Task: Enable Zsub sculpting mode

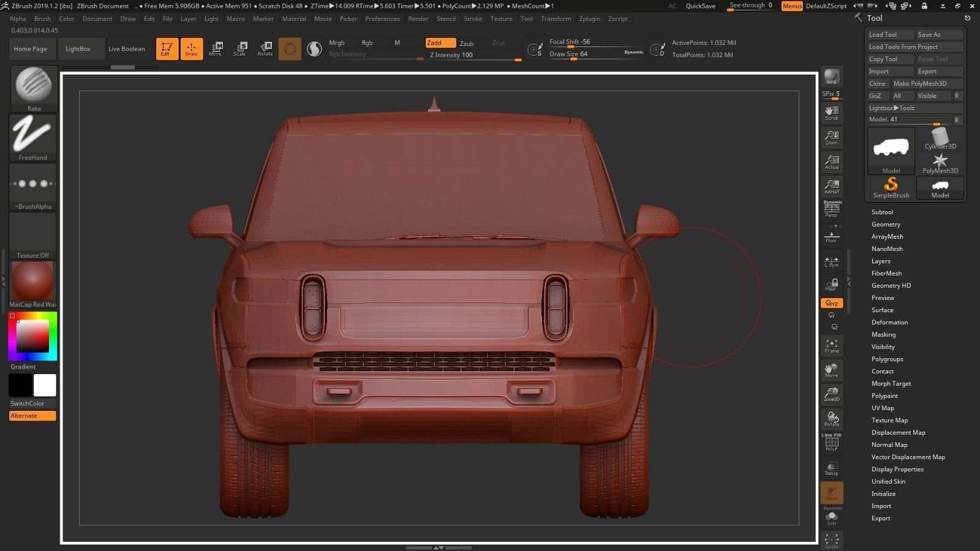Action: tap(467, 43)
